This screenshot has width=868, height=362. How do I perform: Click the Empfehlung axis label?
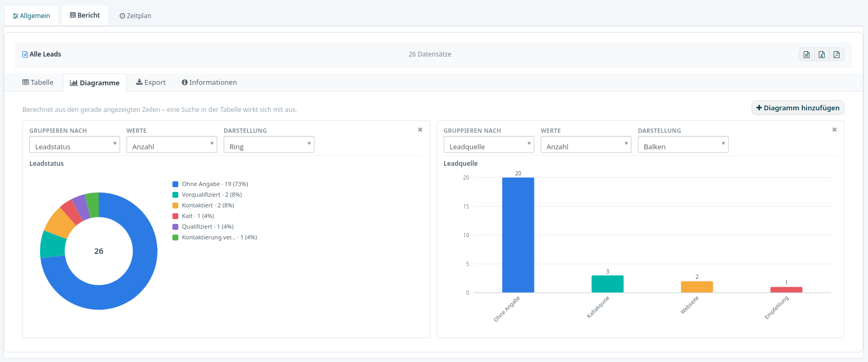pyautogui.click(x=777, y=308)
